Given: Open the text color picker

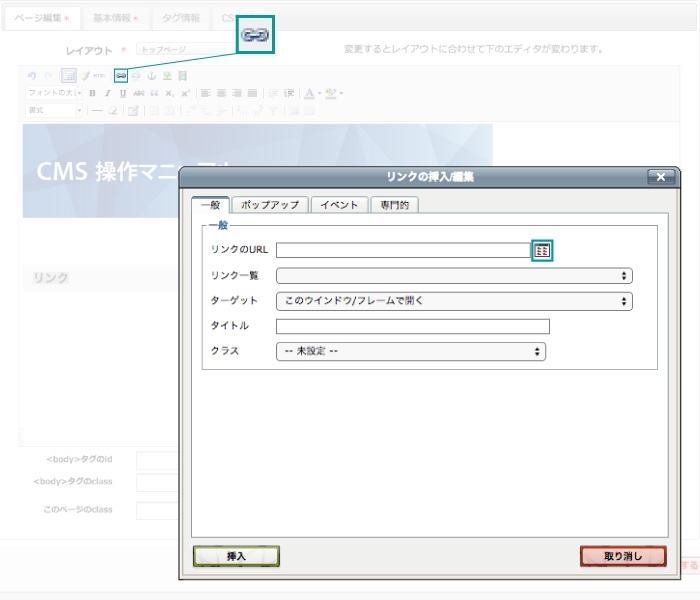Looking at the screenshot, I should pos(309,93).
